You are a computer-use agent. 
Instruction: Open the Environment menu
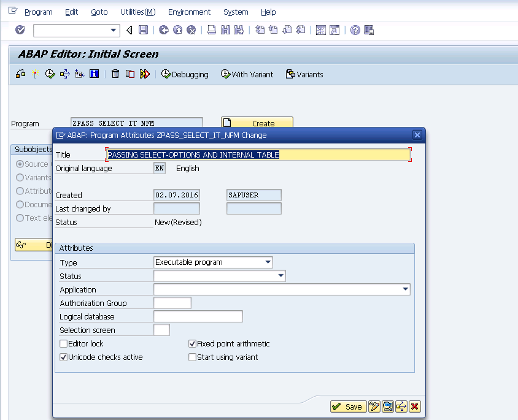[189, 12]
